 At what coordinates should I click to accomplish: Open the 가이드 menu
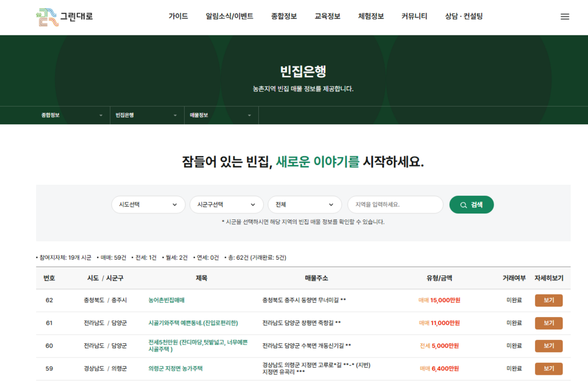pos(178,16)
